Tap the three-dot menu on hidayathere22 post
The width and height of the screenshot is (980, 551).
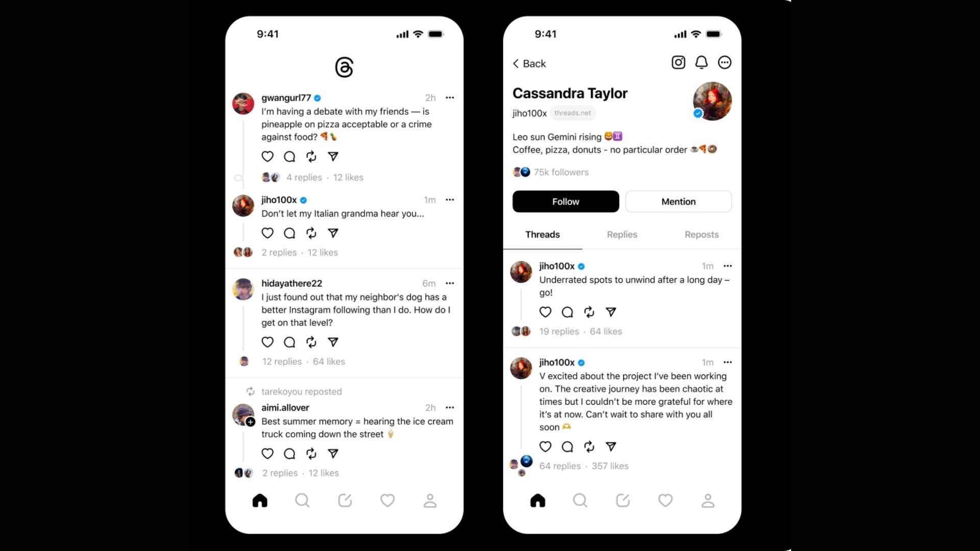[x=450, y=283]
